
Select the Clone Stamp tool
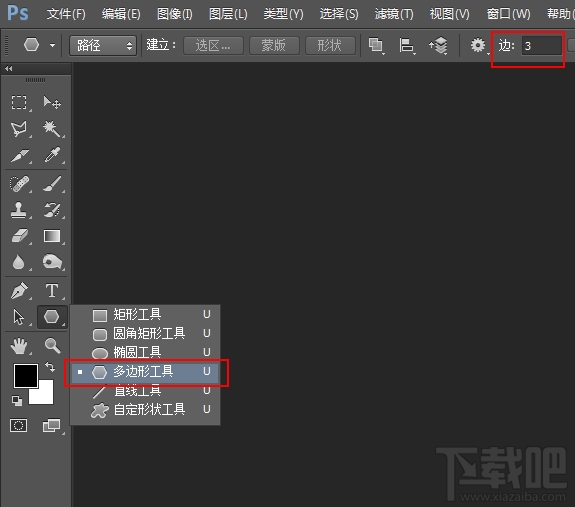click(19, 210)
